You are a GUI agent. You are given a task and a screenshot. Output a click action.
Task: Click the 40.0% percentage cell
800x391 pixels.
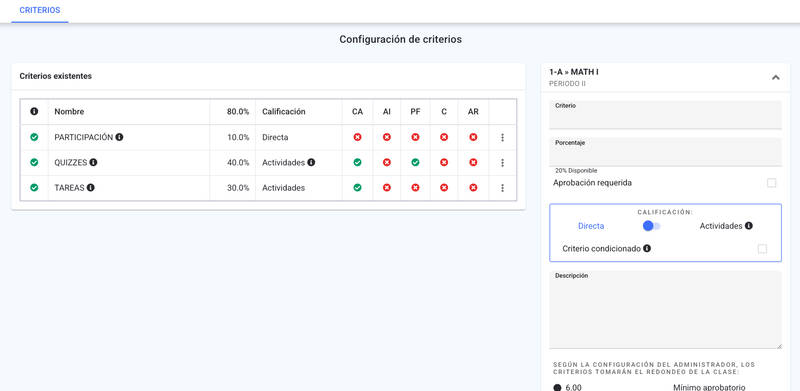coord(238,162)
